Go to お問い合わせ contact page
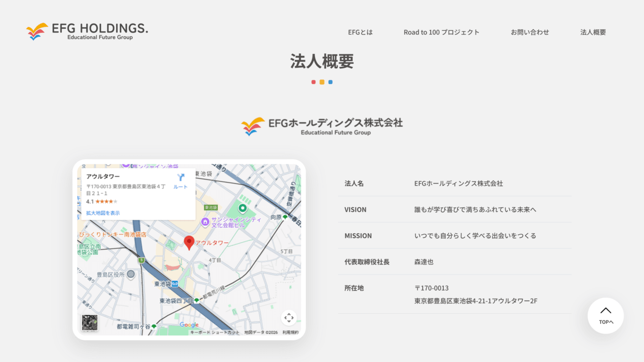 click(x=530, y=32)
